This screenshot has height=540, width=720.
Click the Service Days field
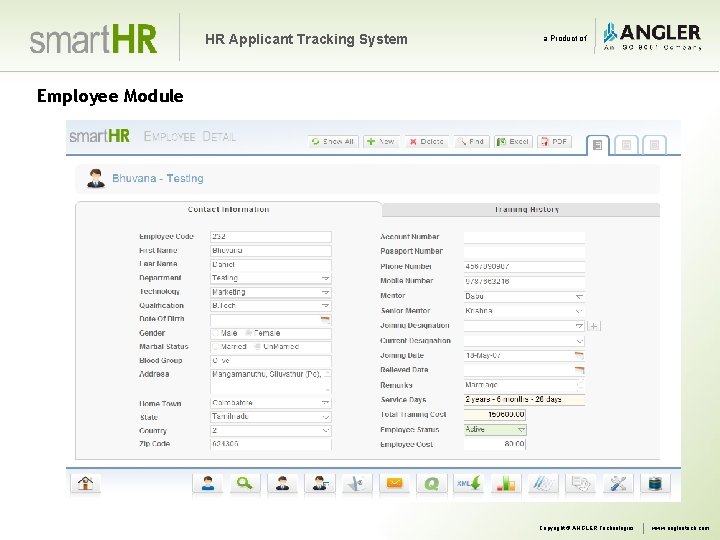(524, 399)
